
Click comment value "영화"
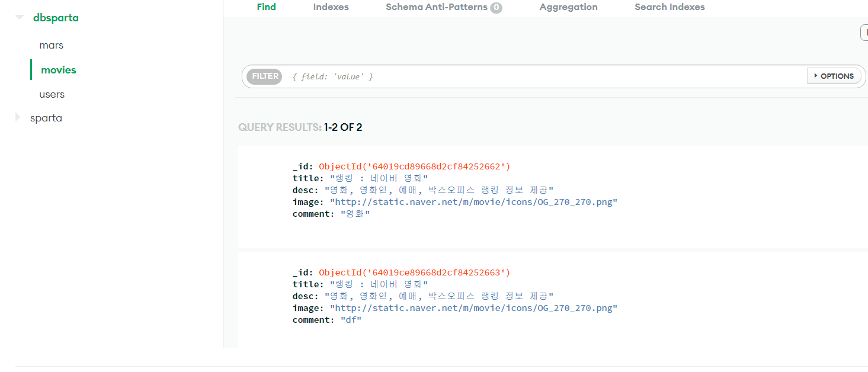pyautogui.click(x=355, y=214)
